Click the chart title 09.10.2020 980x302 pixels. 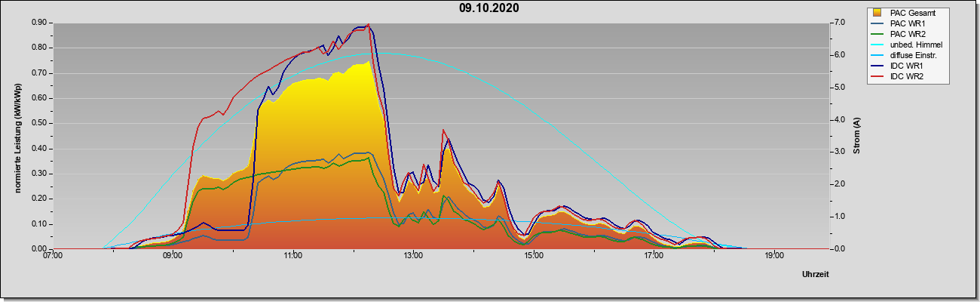[x=488, y=9]
